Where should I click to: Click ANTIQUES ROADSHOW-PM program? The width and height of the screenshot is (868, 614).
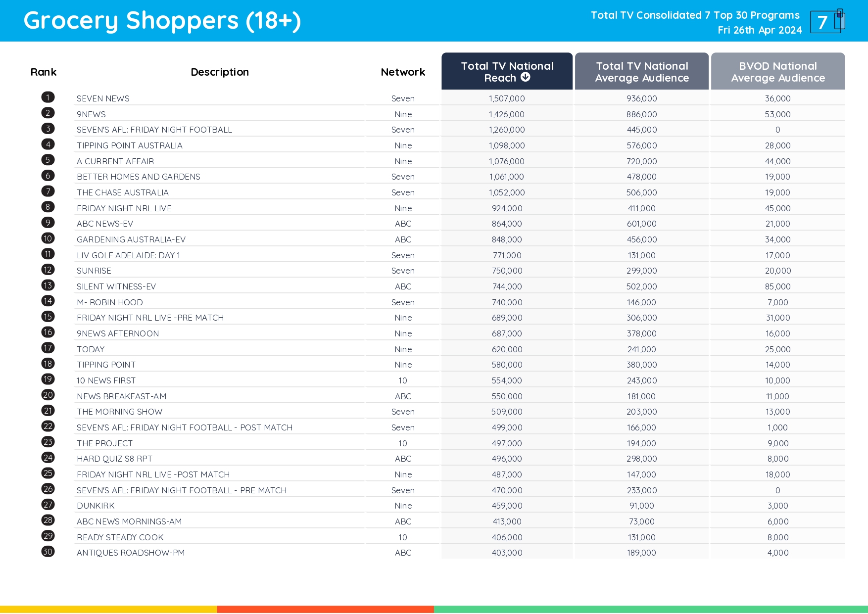coord(131,553)
